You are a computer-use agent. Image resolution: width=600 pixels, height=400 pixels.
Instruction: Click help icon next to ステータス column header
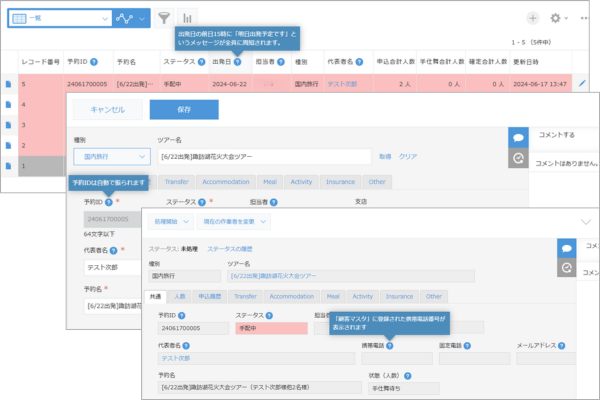click(201, 62)
